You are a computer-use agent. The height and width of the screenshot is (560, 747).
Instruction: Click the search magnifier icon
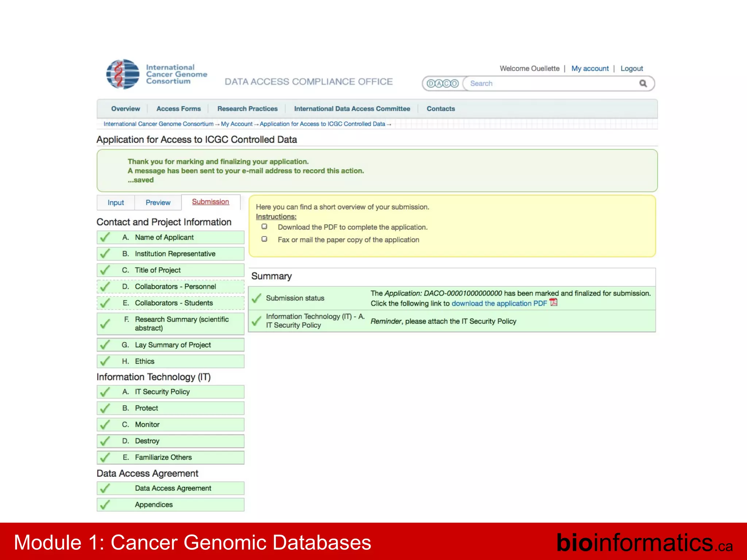[x=643, y=83]
